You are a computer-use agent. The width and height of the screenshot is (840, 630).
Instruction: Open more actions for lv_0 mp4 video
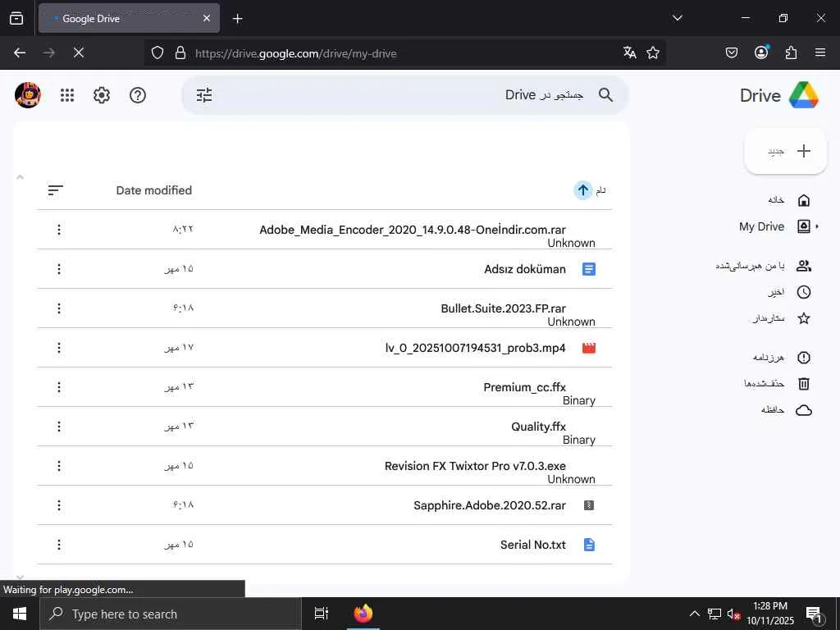click(x=59, y=348)
